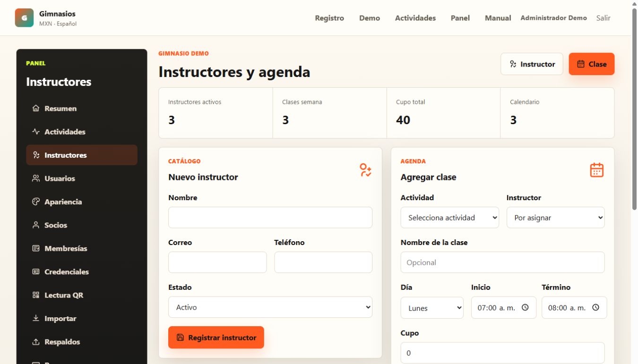Click the clock icon in Inicio field

[525, 307]
